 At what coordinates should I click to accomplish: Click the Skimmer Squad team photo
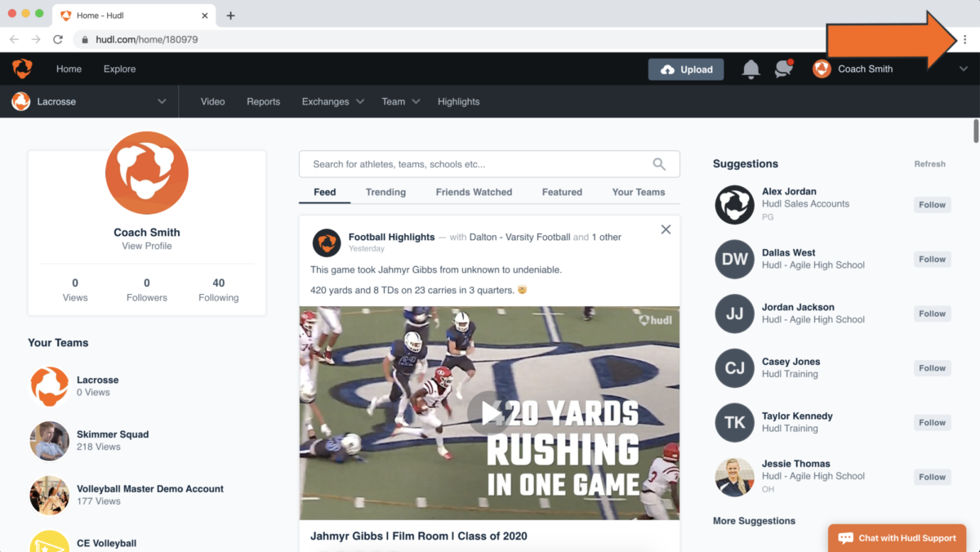click(x=49, y=440)
